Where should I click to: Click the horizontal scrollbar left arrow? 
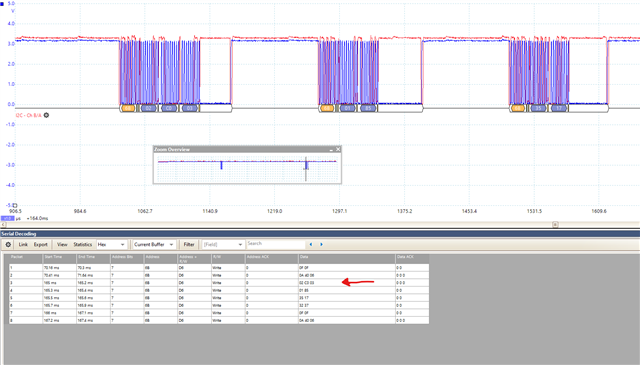(3, 225)
